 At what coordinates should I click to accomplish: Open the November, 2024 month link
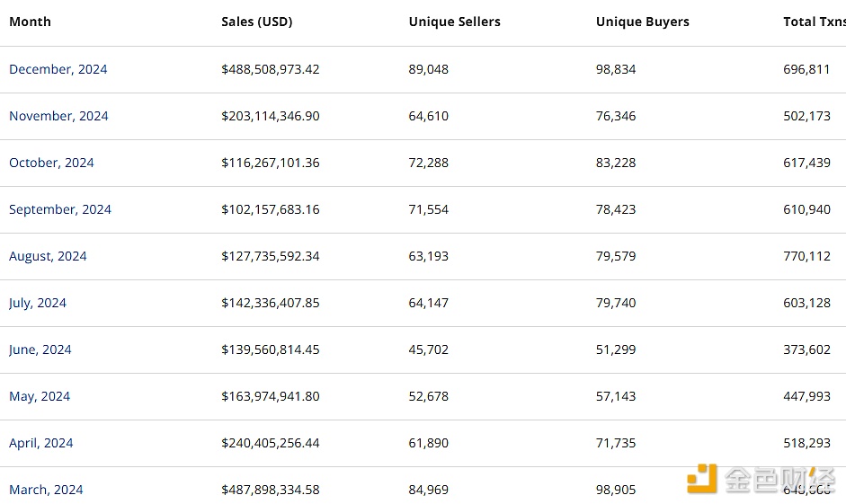[58, 116]
